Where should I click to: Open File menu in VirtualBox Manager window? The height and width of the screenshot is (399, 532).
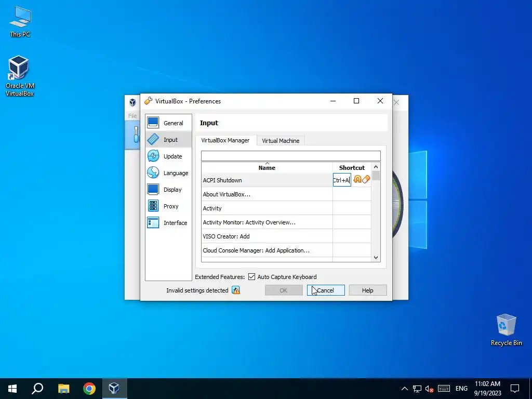[x=132, y=116]
